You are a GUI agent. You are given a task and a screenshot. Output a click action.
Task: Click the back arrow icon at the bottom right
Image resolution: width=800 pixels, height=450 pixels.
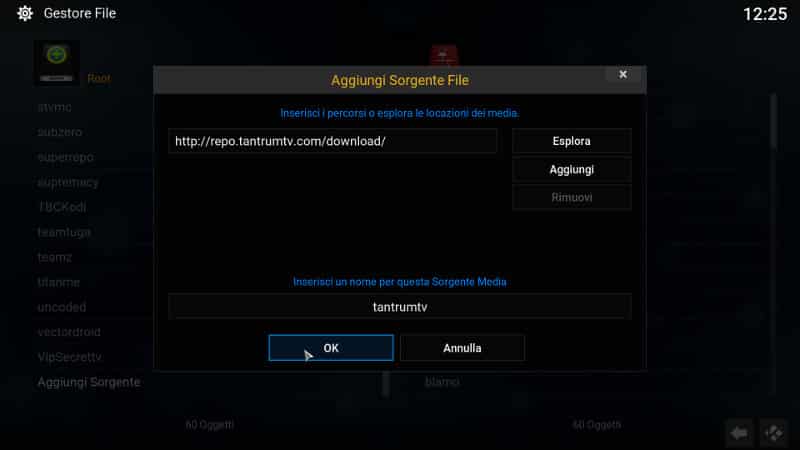739,433
